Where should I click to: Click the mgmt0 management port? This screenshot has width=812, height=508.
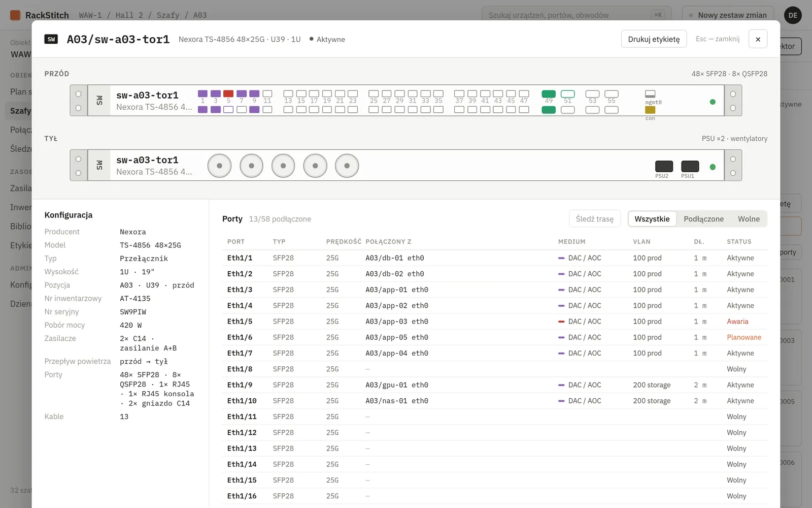click(650, 94)
